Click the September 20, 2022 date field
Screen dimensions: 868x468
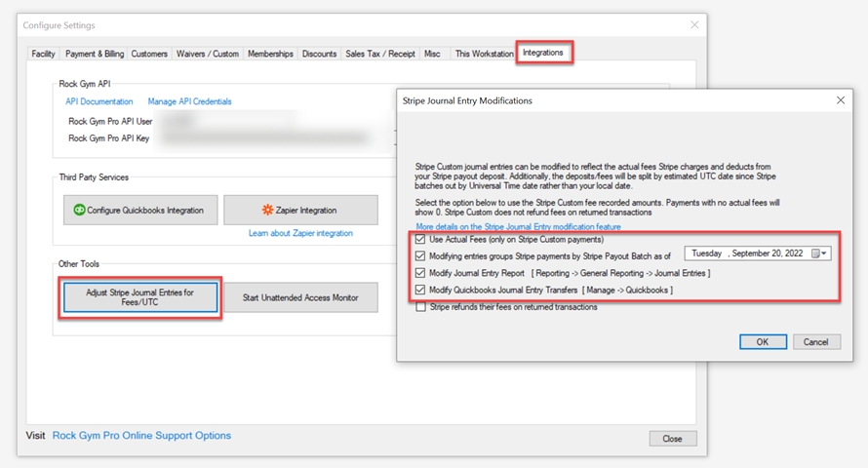[x=757, y=253]
